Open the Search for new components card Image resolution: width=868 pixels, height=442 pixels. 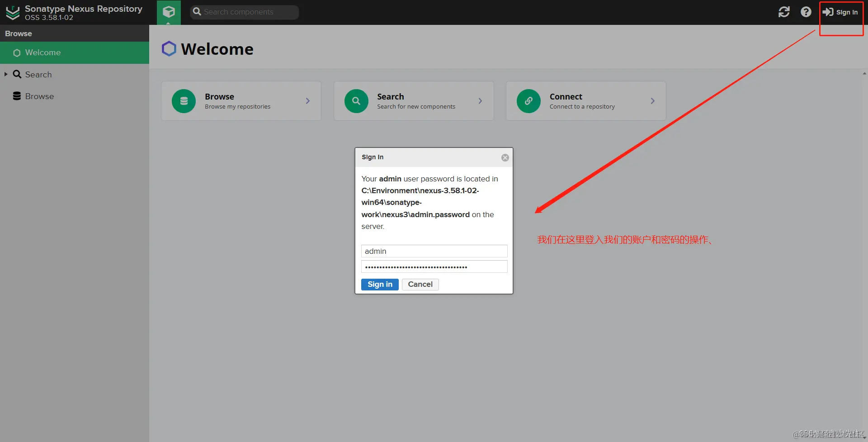pyautogui.click(x=414, y=101)
